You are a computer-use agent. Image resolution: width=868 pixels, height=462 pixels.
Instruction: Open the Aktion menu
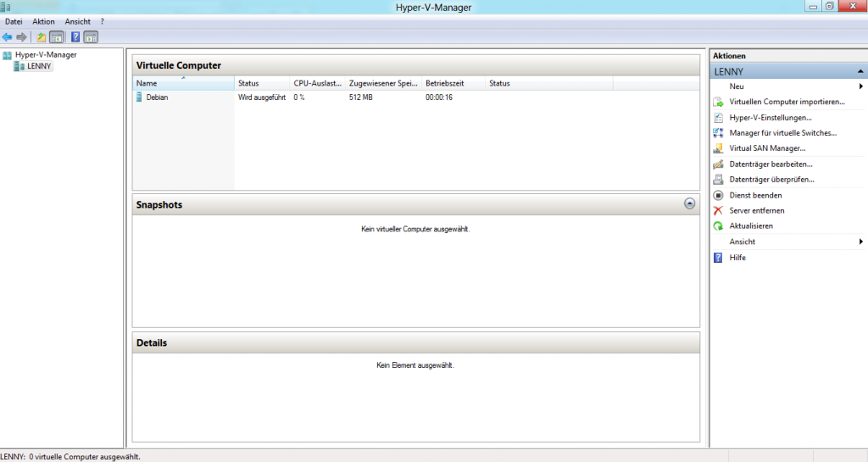[43, 21]
